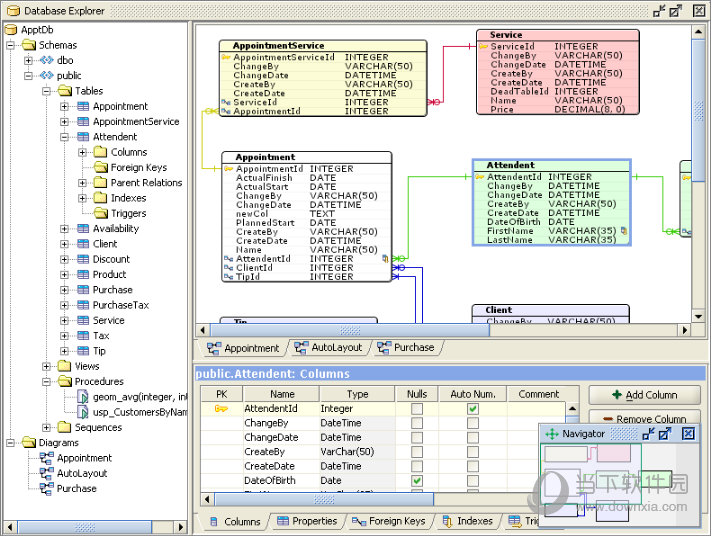This screenshot has width=712, height=536.
Task: Click the dbo schema icon
Action: click(46, 60)
